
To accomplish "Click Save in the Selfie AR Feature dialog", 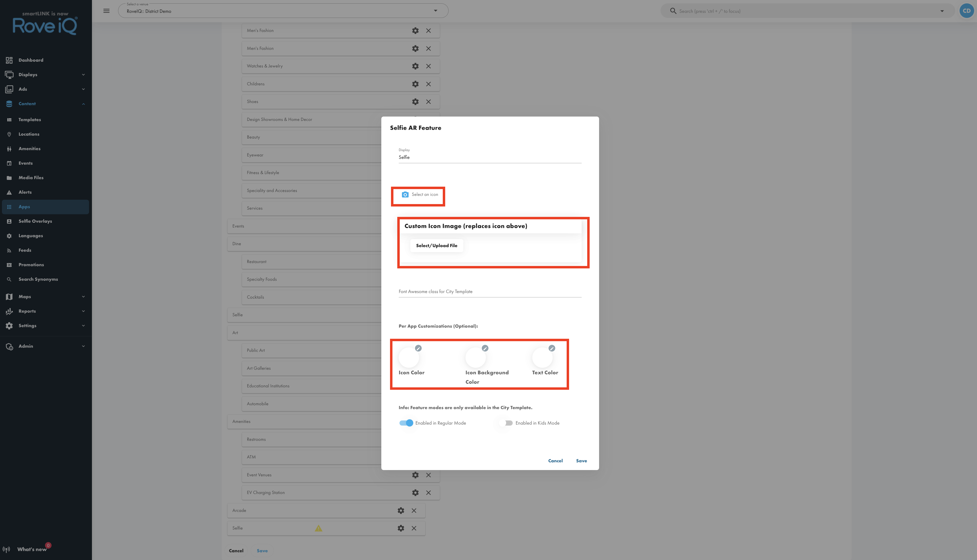I will tap(581, 461).
